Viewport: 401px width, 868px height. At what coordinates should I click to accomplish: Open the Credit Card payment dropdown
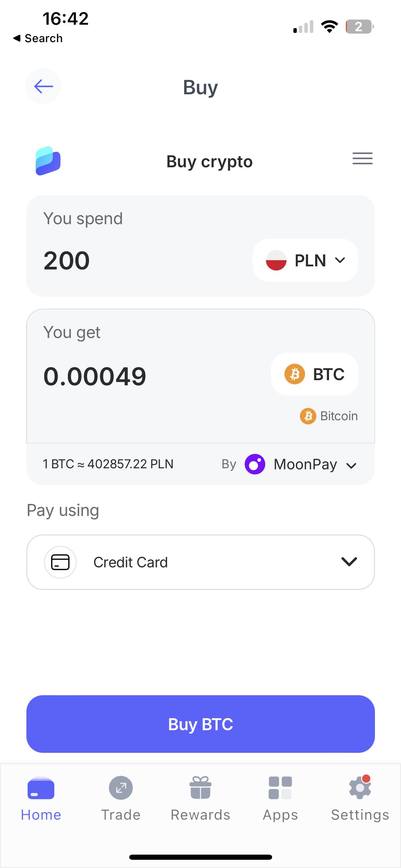point(349,562)
